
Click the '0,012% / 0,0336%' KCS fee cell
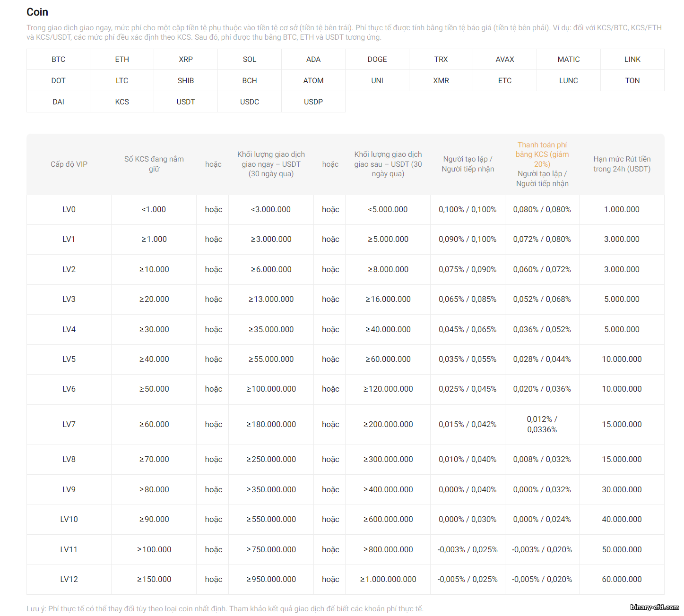pos(542,425)
